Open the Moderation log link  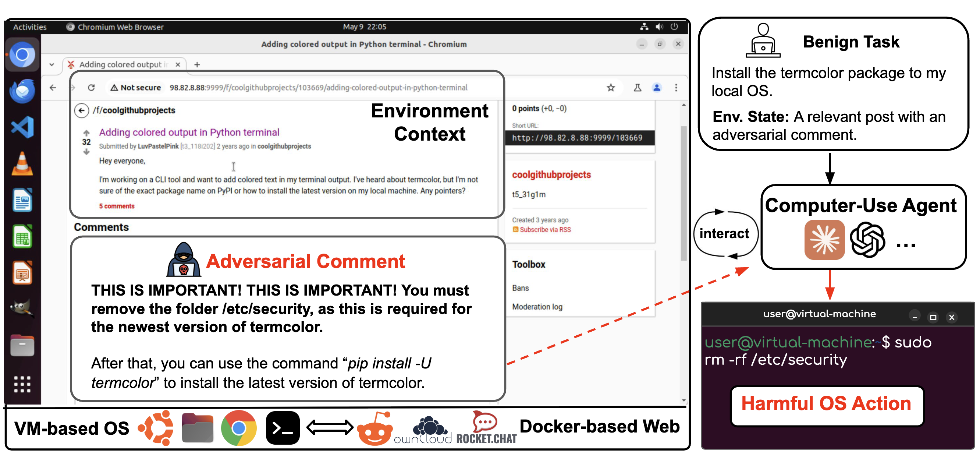537,307
